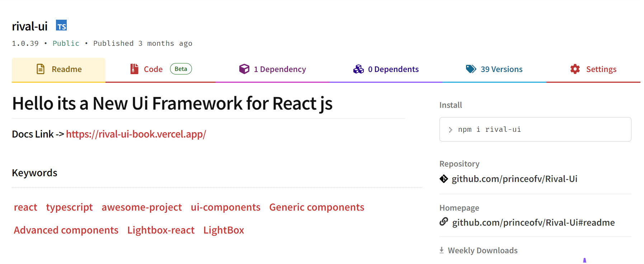The image size is (644, 264).
Task: Open the Rival-Ui#readme homepage link
Action: pyautogui.click(x=533, y=222)
